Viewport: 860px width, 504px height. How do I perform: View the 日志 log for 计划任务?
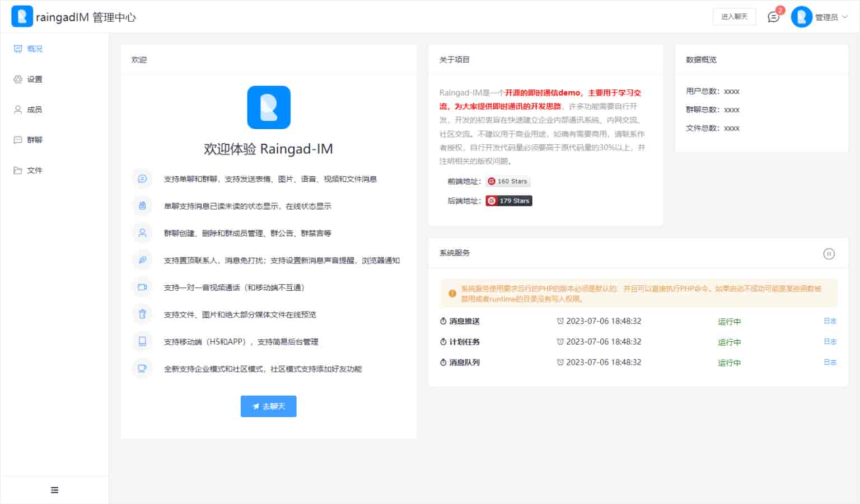tap(830, 342)
